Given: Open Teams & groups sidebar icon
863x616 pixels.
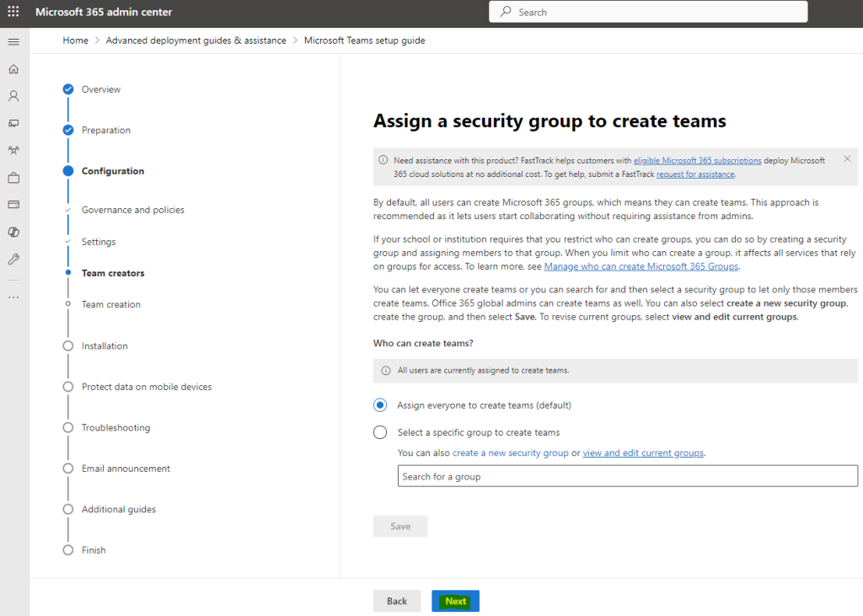Looking at the screenshot, I should click(x=13, y=150).
